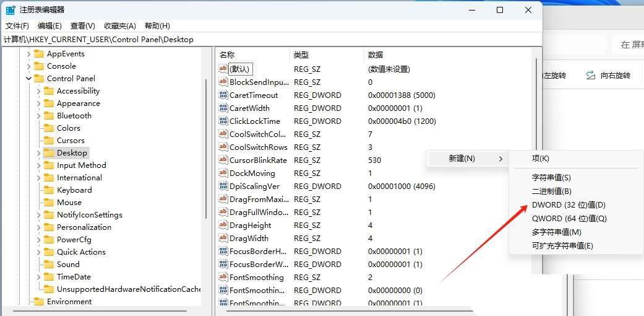Click the Colors key folder icon
This screenshot has width=644, height=316.
[x=49, y=128]
